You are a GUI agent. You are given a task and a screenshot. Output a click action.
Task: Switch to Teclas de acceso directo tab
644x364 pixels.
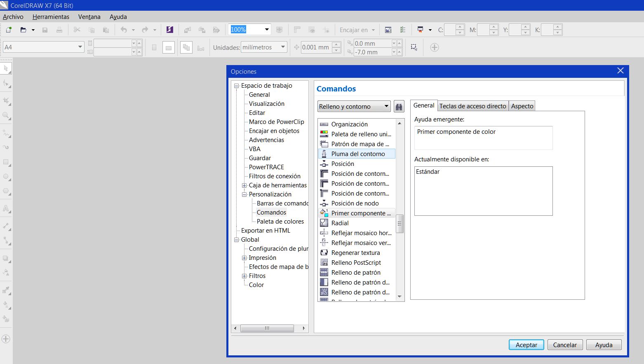click(472, 106)
